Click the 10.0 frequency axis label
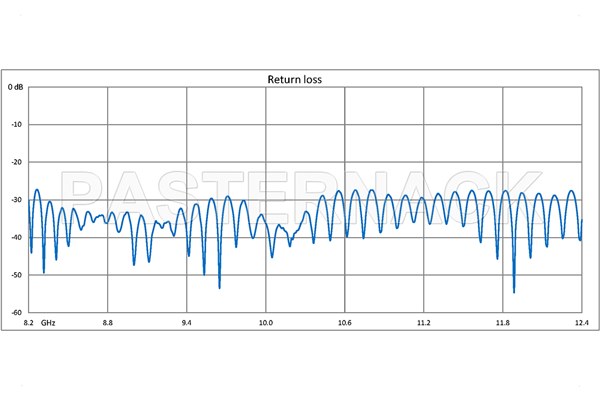The width and height of the screenshot is (600, 400). tap(266, 323)
